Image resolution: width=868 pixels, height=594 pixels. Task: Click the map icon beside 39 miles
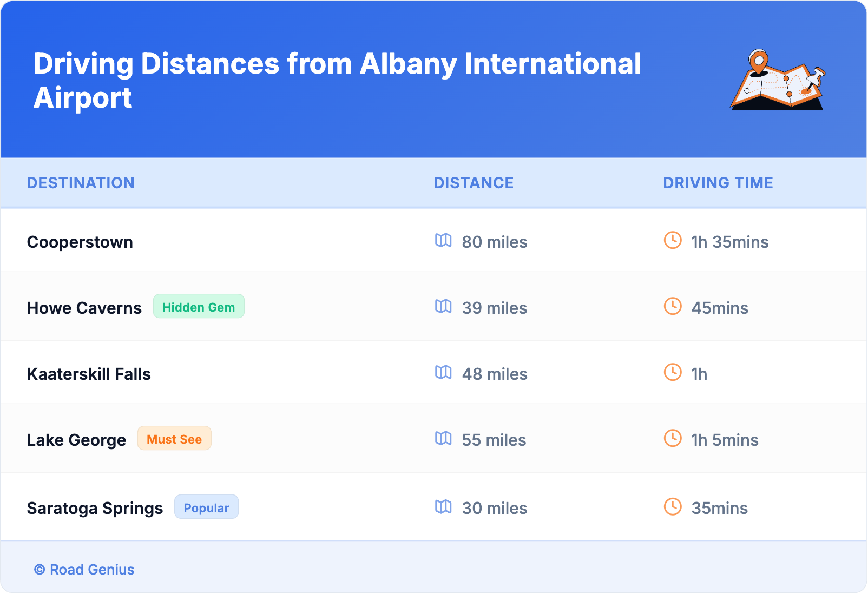(443, 306)
